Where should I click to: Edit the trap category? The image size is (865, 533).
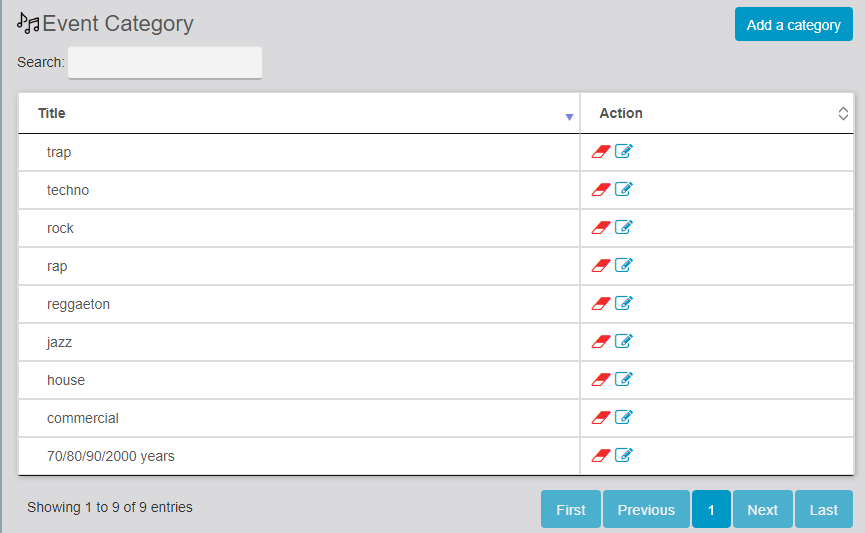(x=624, y=152)
